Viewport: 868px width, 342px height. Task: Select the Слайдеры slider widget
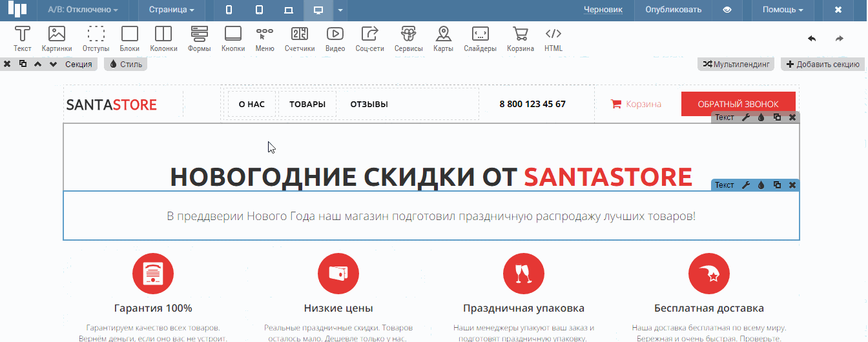480,39
